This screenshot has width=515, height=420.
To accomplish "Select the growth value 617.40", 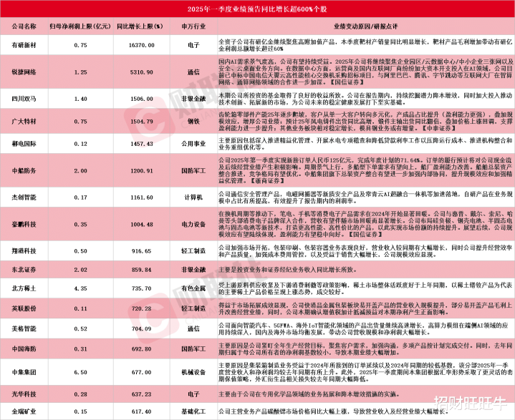I will point(142,411).
